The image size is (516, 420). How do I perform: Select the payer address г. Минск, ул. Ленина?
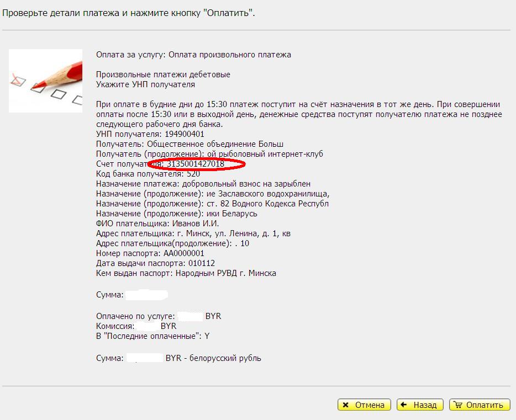[232, 233]
